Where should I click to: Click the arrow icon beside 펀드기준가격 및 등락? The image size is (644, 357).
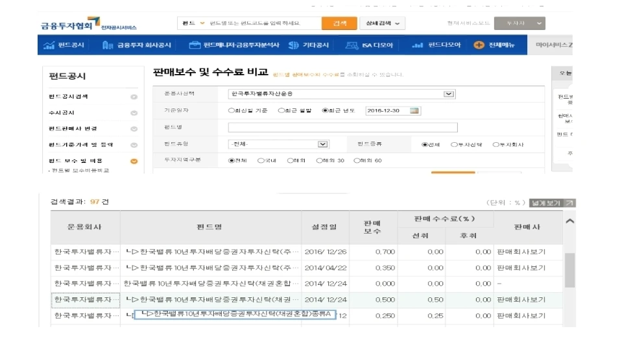click(x=134, y=145)
